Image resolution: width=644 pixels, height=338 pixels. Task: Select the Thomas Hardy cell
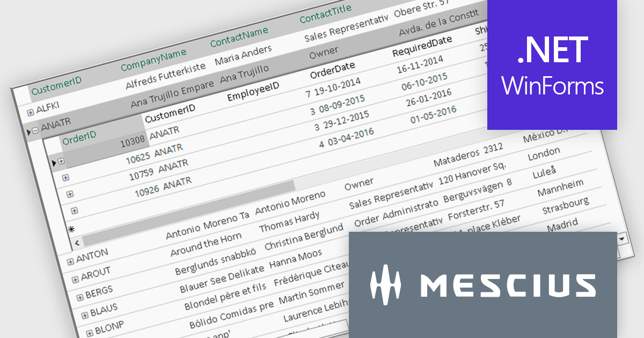click(x=289, y=222)
